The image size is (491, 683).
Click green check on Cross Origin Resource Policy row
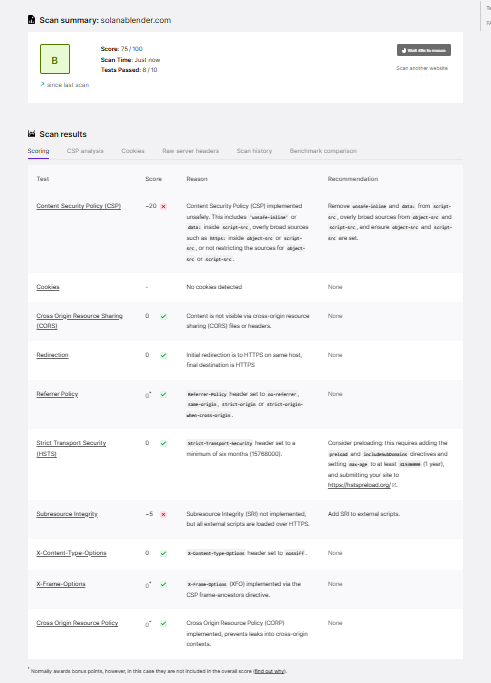click(163, 623)
